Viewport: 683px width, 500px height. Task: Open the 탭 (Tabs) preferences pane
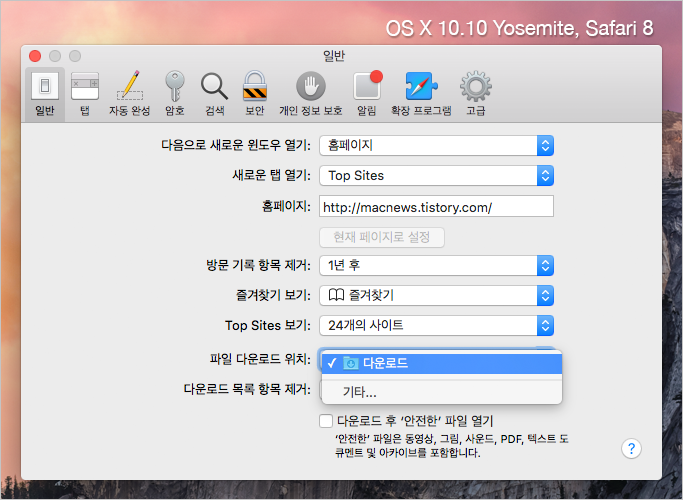pyautogui.click(x=85, y=95)
